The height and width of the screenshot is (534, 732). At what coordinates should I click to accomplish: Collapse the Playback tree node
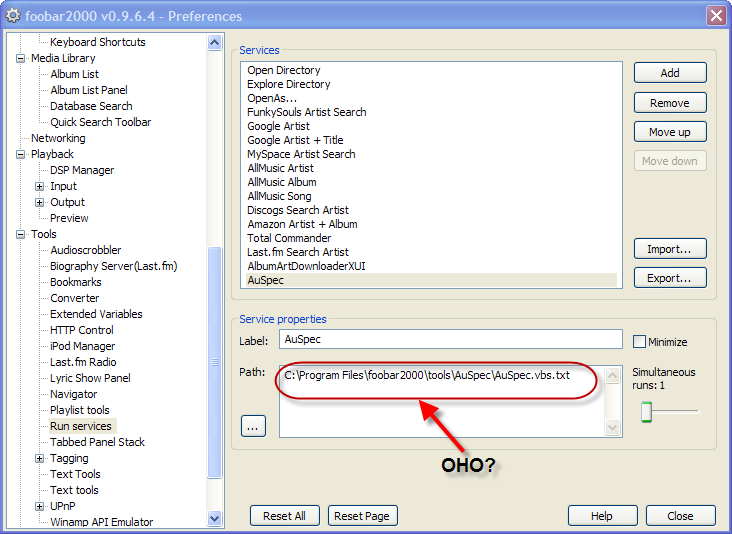[x=21, y=155]
